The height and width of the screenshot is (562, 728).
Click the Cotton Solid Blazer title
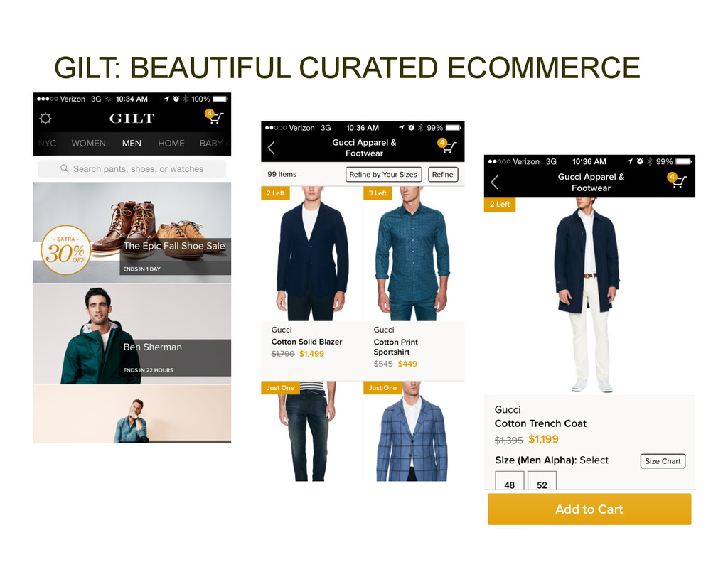[x=306, y=342]
